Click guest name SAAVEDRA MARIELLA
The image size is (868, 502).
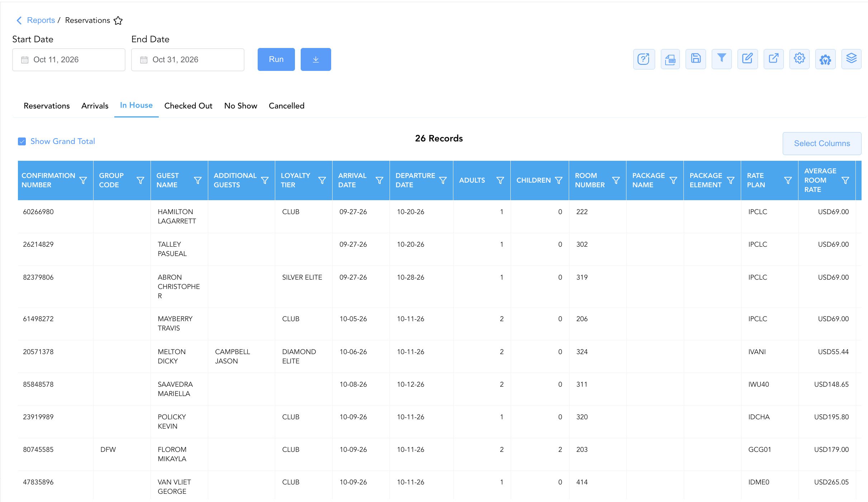point(175,389)
